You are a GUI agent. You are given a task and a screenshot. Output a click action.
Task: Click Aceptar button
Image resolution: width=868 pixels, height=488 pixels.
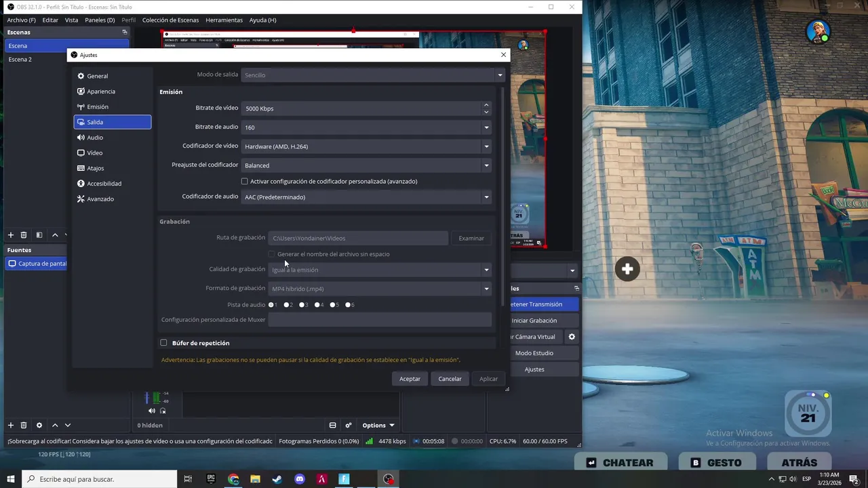coord(410,379)
